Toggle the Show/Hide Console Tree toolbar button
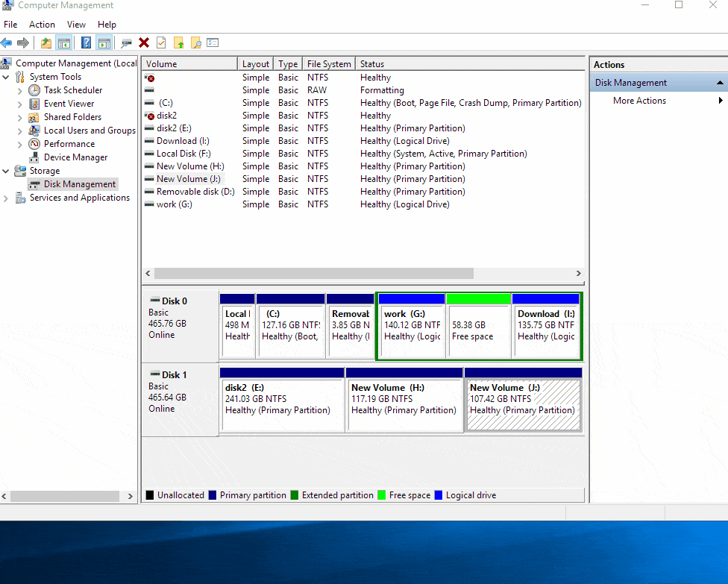This screenshot has width=728, height=584. pyautogui.click(x=64, y=43)
